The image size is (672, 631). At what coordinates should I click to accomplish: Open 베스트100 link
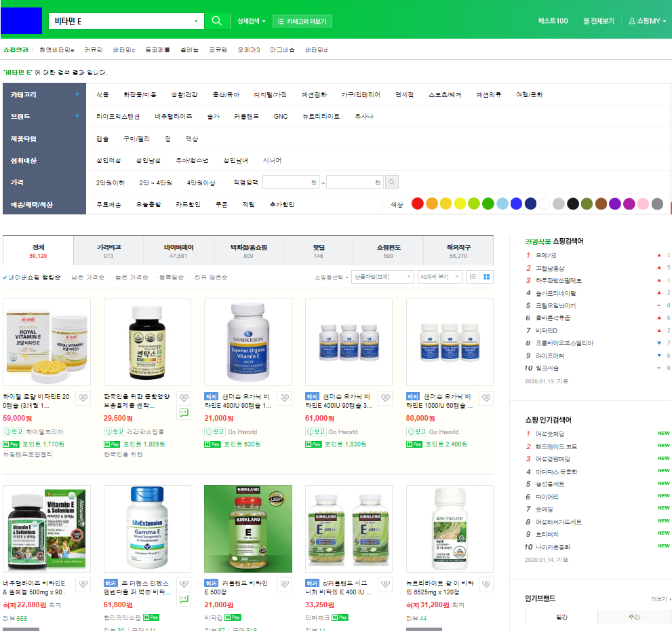[553, 21]
